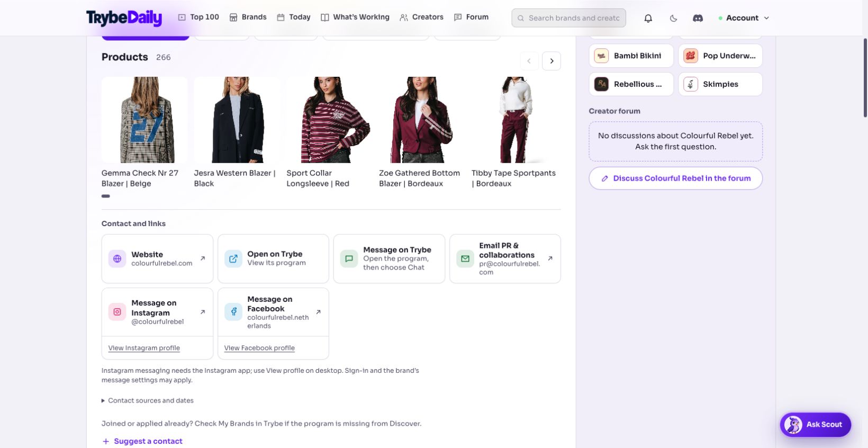Click the Message on Trybe chat icon
The image size is (868, 448).
pos(349,259)
